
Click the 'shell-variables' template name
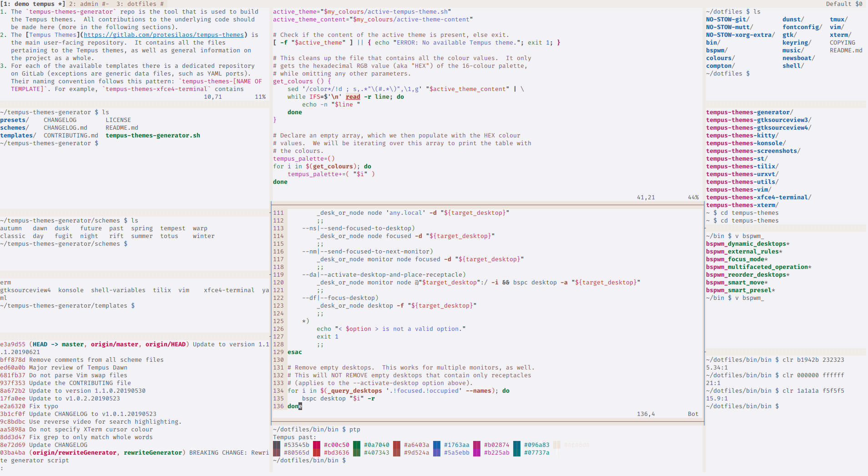pyautogui.click(x=118, y=290)
